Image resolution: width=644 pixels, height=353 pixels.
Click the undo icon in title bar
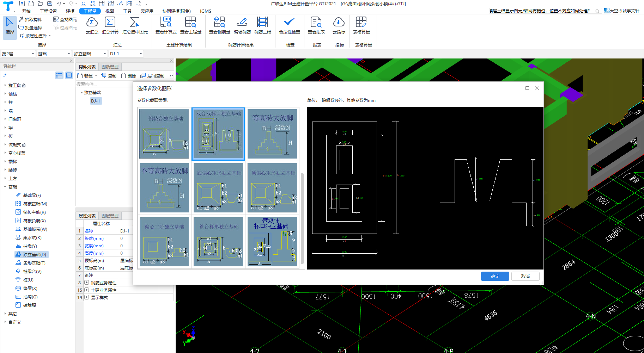[59, 4]
